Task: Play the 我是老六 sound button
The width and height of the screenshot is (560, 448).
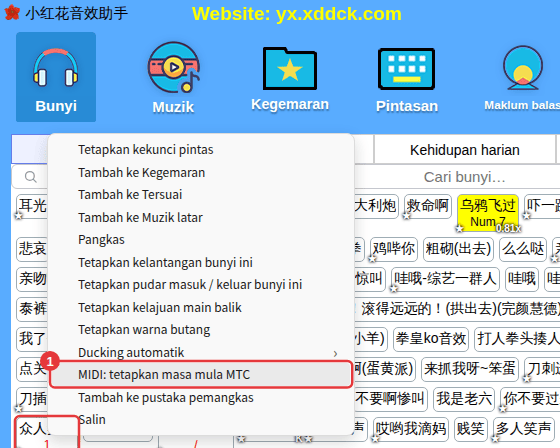Action: (464, 398)
